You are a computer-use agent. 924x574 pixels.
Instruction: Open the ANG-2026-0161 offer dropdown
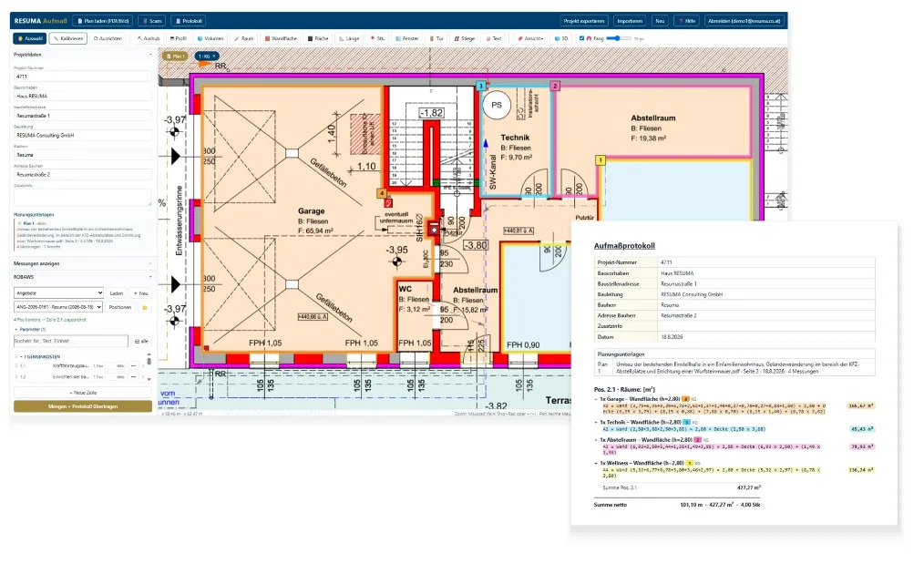click(58, 307)
